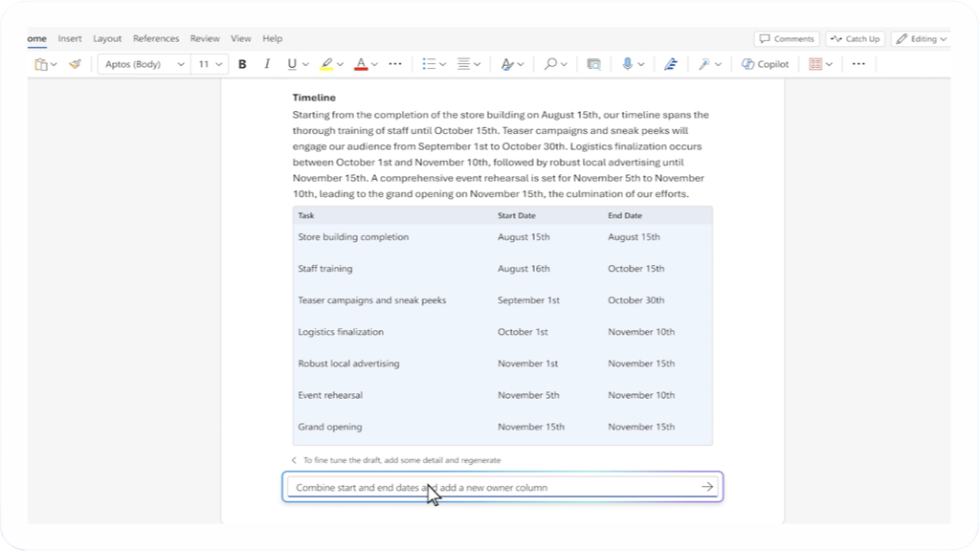Viewport: 980px width, 551px height.
Task: Click the End Date column header
Action: point(625,215)
